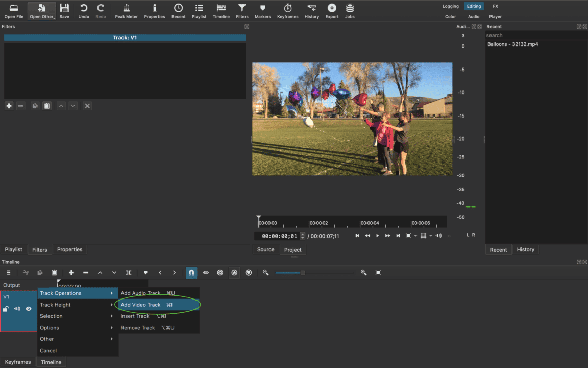Viewport: 588px width, 368px height.
Task: Click the add filter plus button
Action: (x=9, y=106)
